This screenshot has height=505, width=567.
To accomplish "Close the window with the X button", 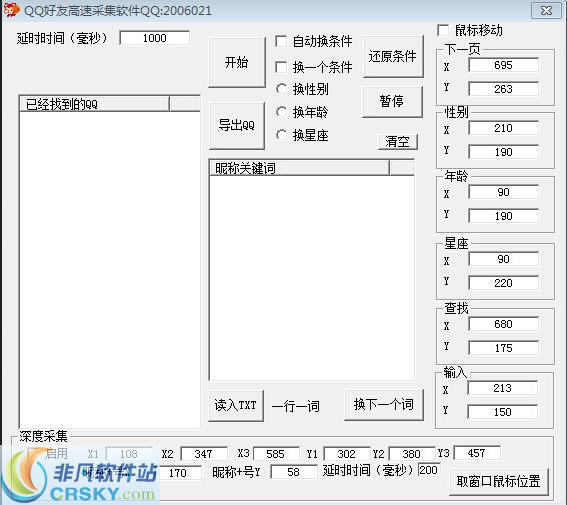I will [x=546, y=10].
